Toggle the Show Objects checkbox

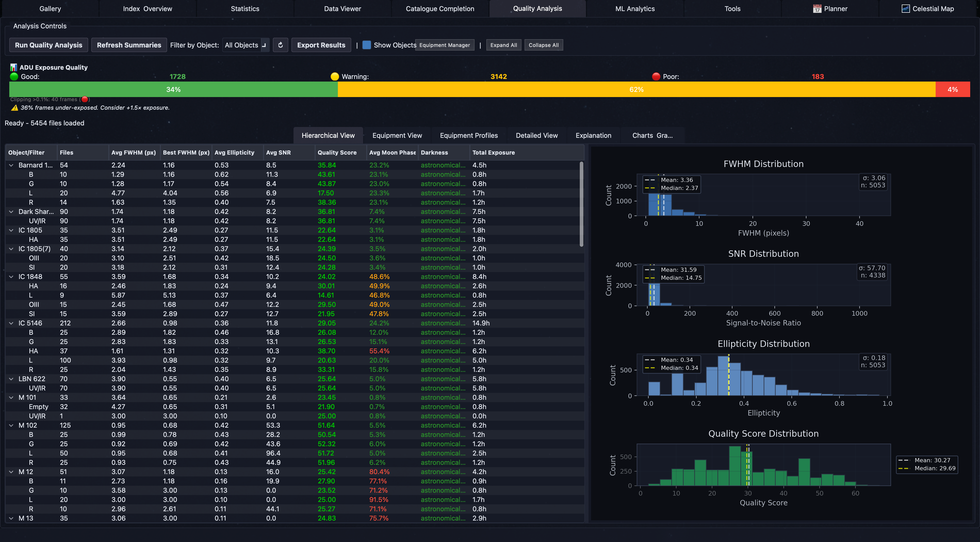click(366, 45)
